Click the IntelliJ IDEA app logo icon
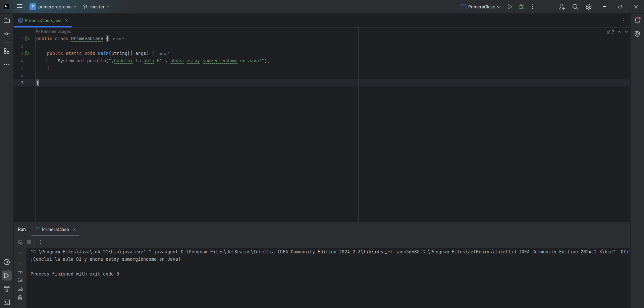The width and height of the screenshot is (644, 308). pyautogui.click(x=6, y=7)
